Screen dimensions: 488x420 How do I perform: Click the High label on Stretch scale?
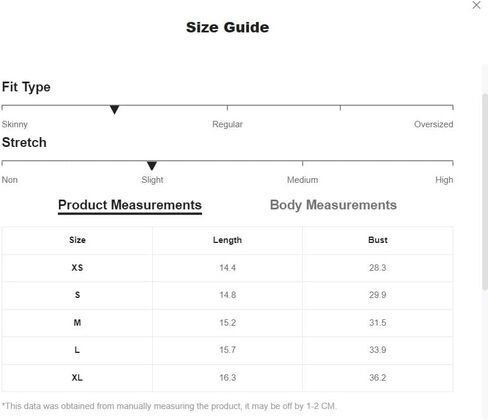coord(444,180)
